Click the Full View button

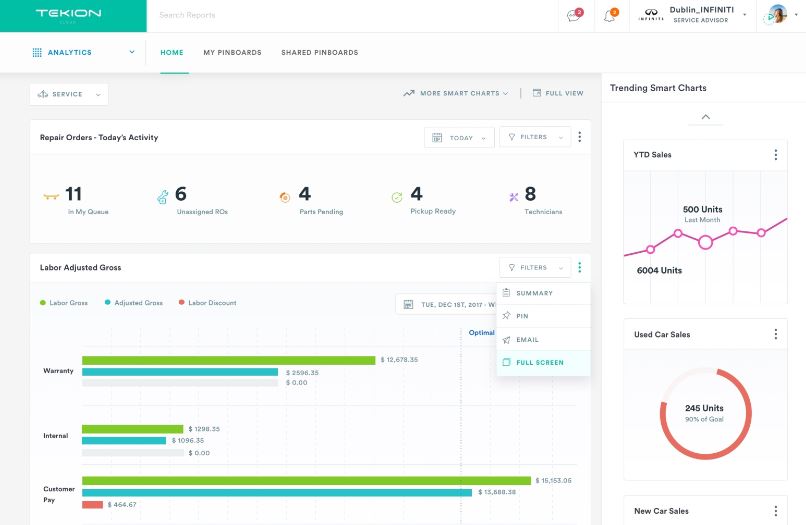tap(558, 93)
